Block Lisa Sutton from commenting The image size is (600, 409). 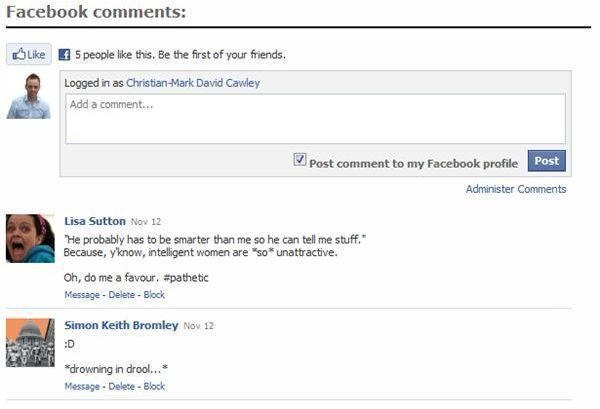pyautogui.click(x=154, y=295)
